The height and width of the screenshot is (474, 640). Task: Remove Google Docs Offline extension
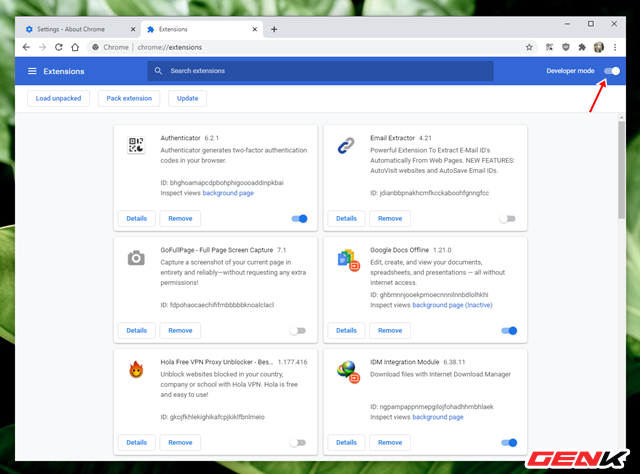pos(390,330)
